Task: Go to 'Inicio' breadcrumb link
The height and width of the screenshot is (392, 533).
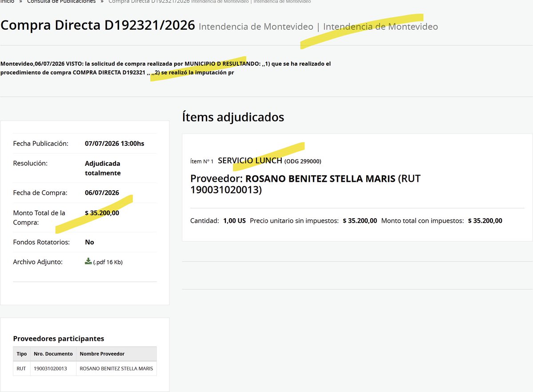Action: pos(7,2)
